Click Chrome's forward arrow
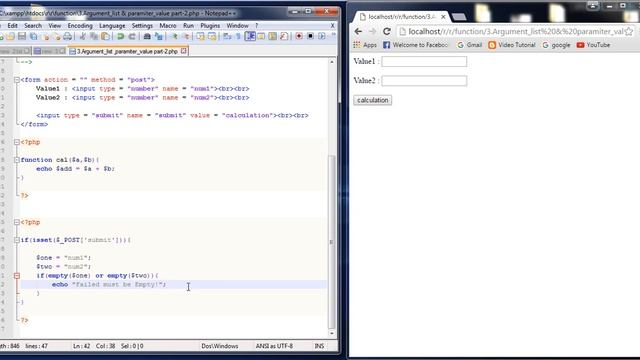640x360 pixels. [372, 31]
